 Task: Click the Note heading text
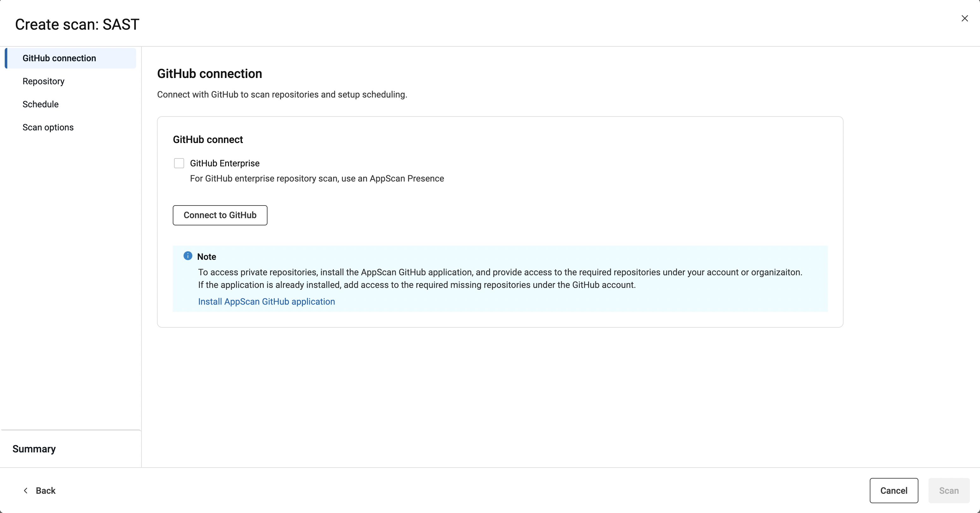(207, 257)
